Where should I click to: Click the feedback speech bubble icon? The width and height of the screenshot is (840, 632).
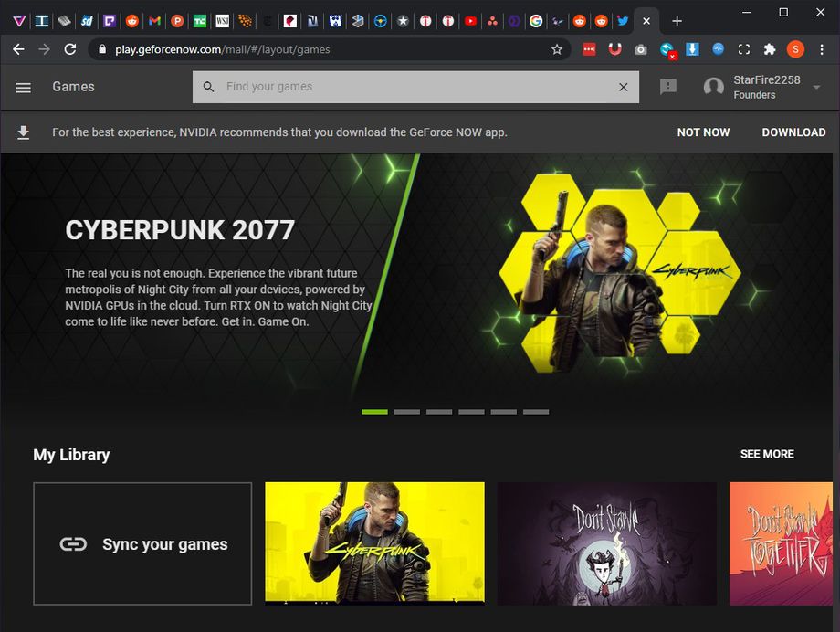(668, 87)
